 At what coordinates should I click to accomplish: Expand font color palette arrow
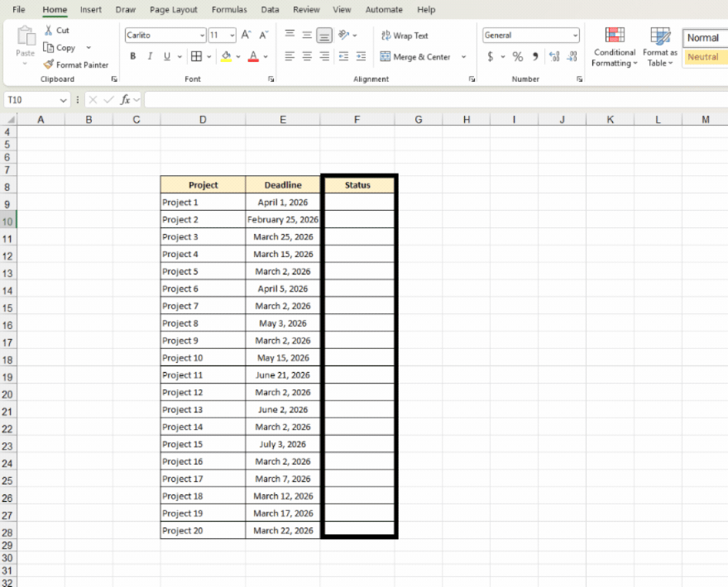coord(266,56)
